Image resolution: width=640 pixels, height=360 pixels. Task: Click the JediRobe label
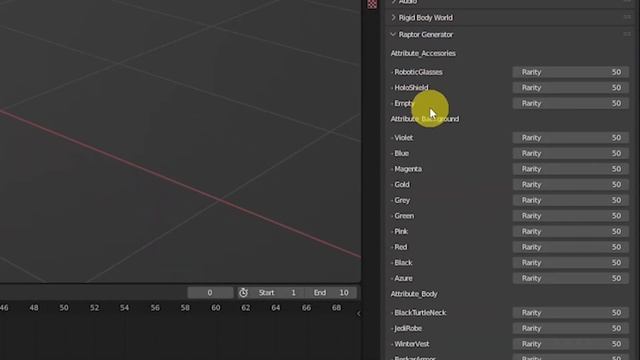click(x=408, y=328)
